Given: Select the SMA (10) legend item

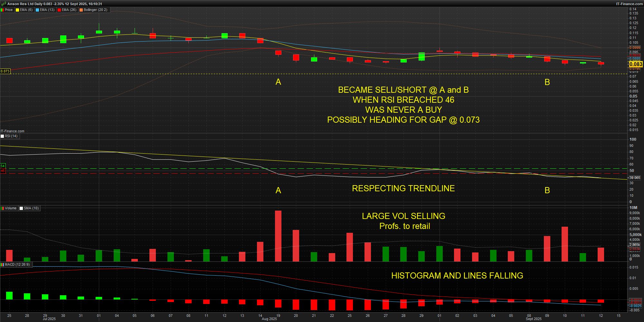Looking at the screenshot, I should [31, 208].
